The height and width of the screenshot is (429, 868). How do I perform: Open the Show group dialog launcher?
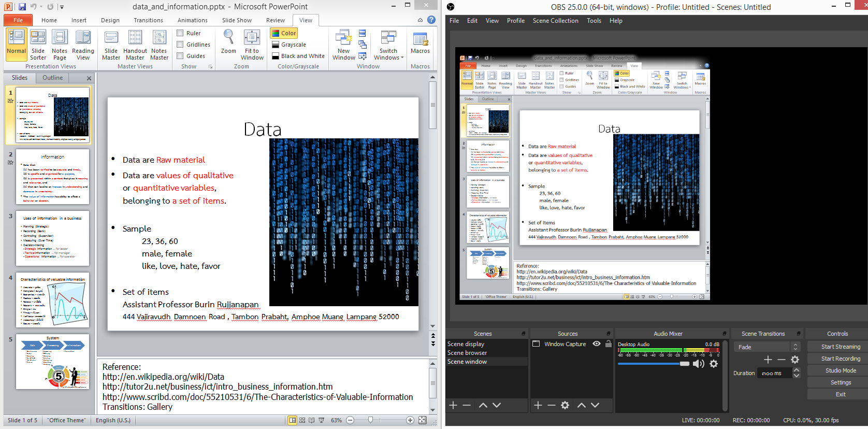pos(210,67)
